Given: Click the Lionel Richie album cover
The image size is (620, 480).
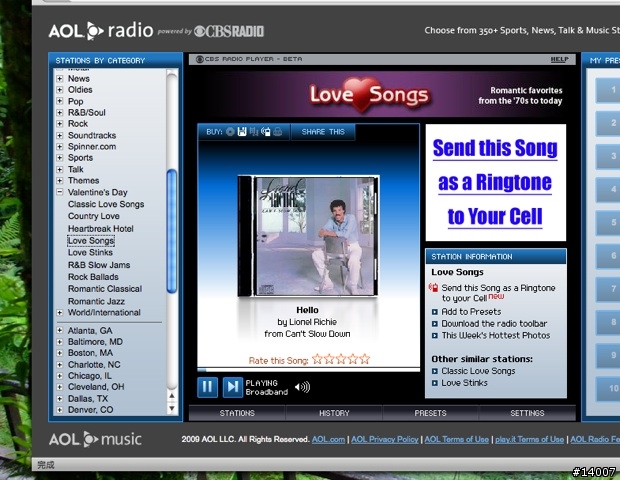Looking at the screenshot, I should coord(308,236).
